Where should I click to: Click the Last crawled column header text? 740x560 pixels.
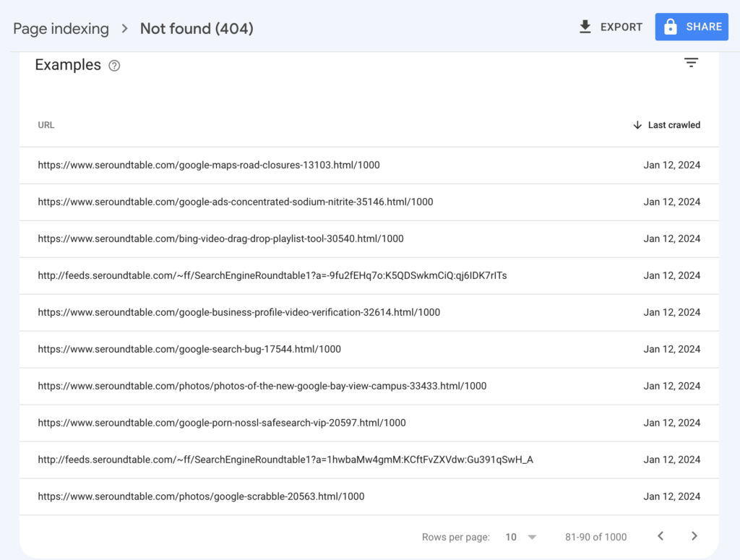[674, 125]
